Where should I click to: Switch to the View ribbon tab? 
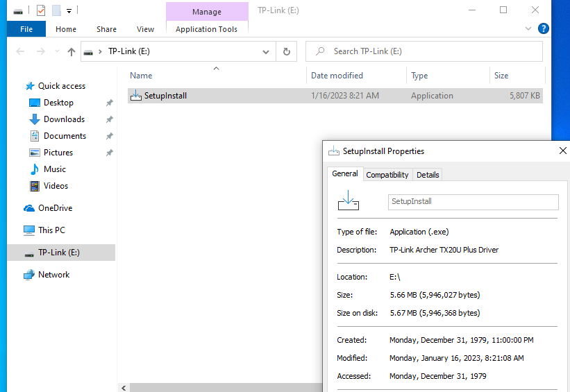(145, 29)
